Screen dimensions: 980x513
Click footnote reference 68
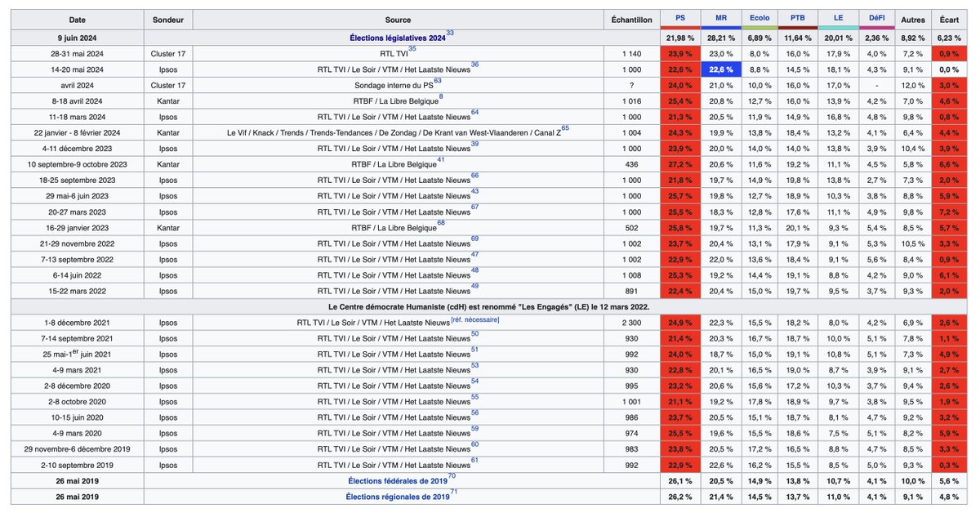coord(440,223)
